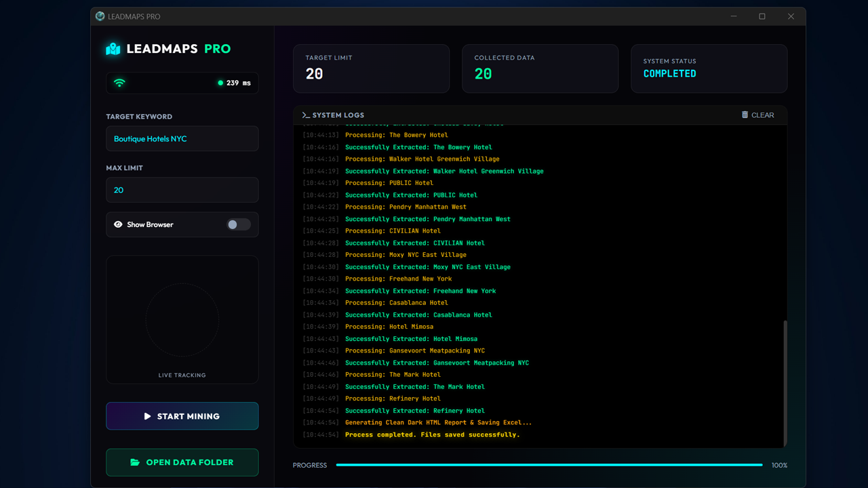Open the data folder button

pyautogui.click(x=182, y=462)
